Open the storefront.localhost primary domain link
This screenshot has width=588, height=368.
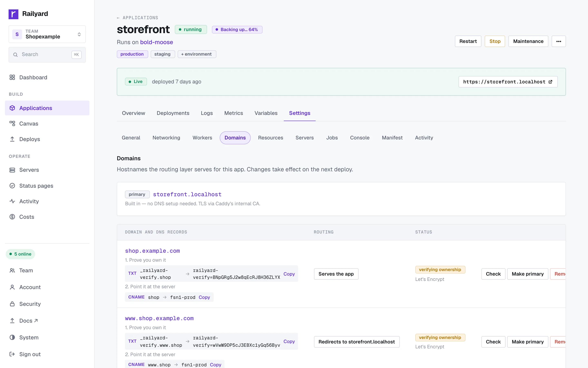pos(187,194)
